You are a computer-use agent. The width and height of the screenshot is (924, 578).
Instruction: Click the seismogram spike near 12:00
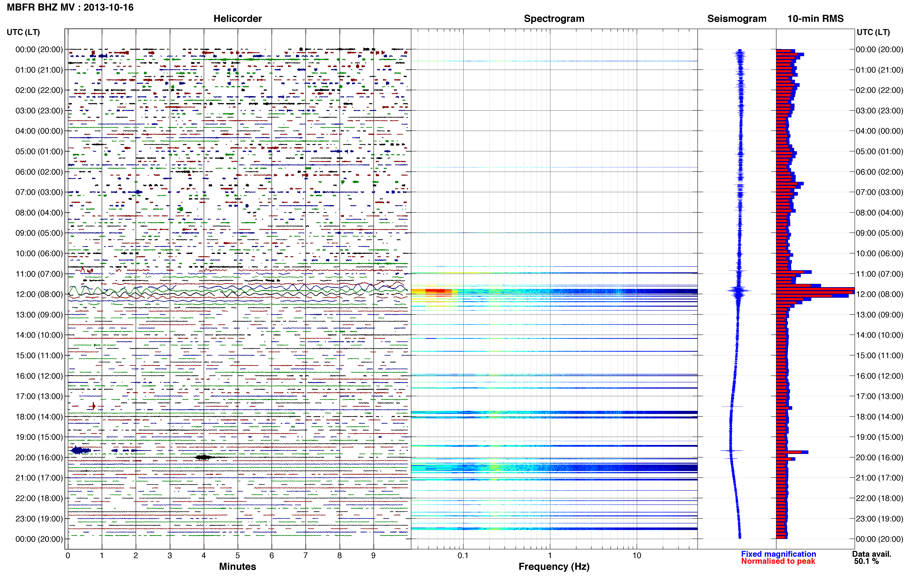(739, 291)
